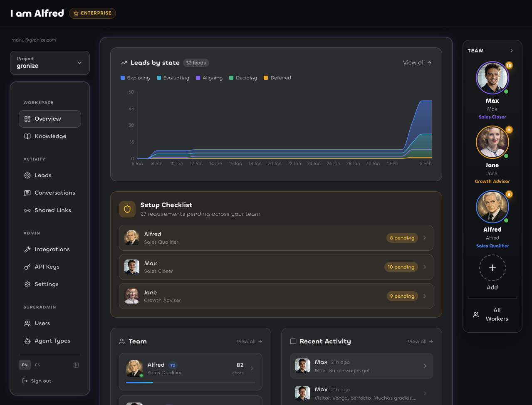
Task: Select Max's avatar in Team panel
Action: (x=492, y=78)
